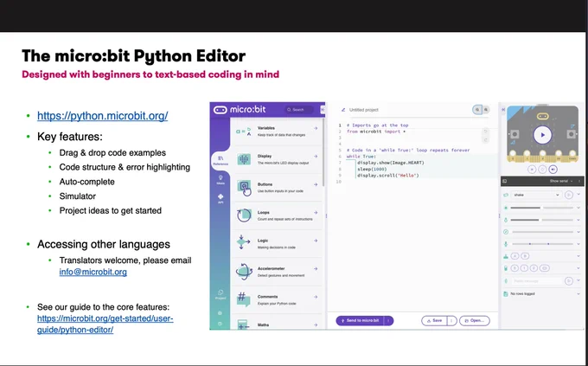Click the info@microbit.org email link
This screenshot has width=588, height=366.
pyautogui.click(x=93, y=272)
